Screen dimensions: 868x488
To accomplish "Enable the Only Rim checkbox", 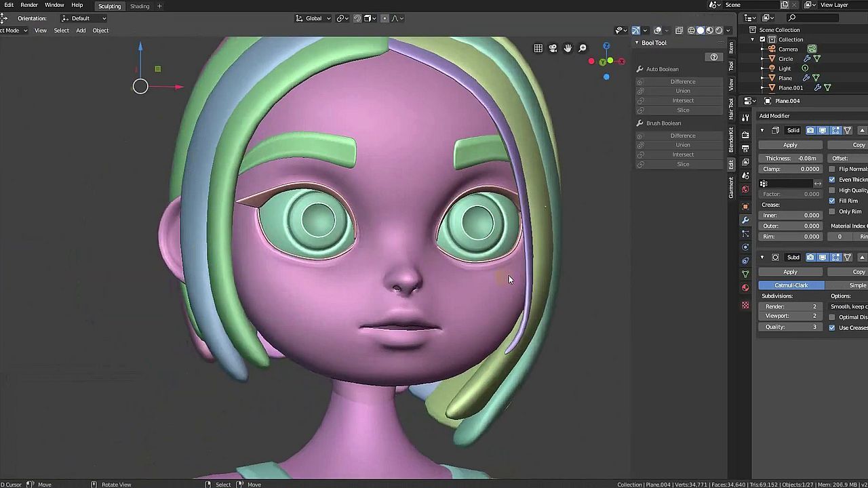I will [x=832, y=211].
